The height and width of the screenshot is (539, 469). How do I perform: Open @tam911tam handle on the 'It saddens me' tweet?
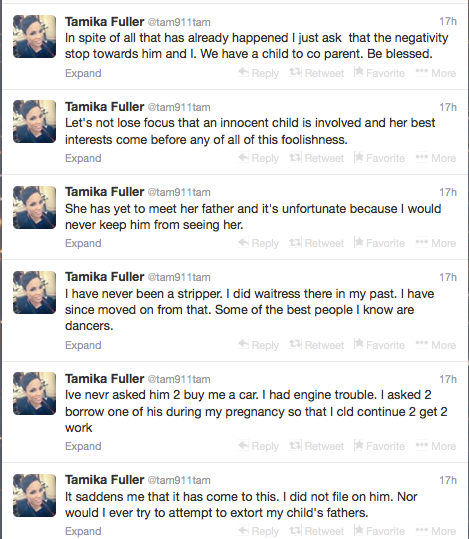pos(179,480)
